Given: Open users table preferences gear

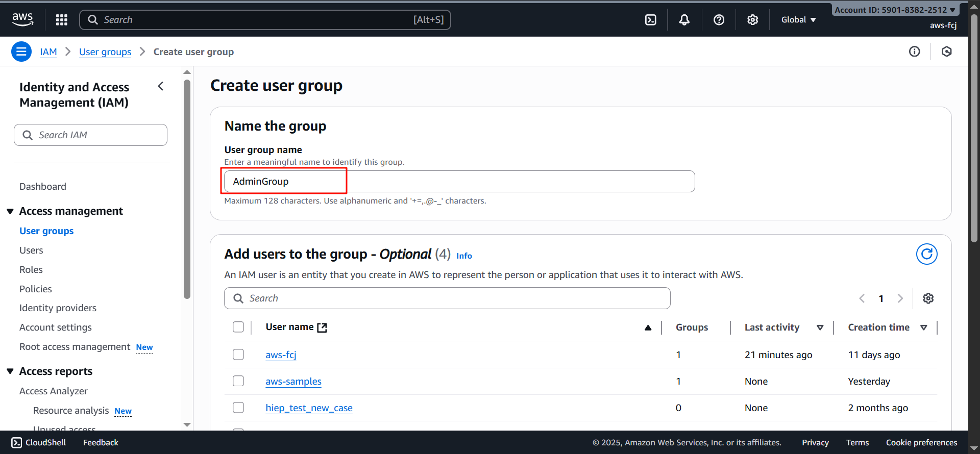Looking at the screenshot, I should click(x=928, y=298).
